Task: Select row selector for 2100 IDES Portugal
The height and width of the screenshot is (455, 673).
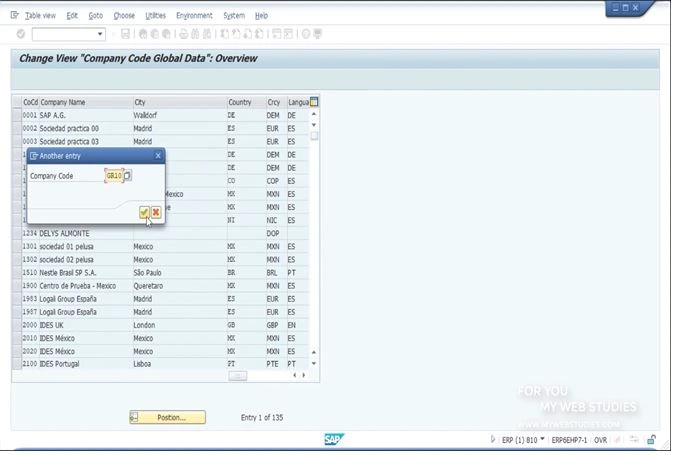Action: click(x=17, y=364)
